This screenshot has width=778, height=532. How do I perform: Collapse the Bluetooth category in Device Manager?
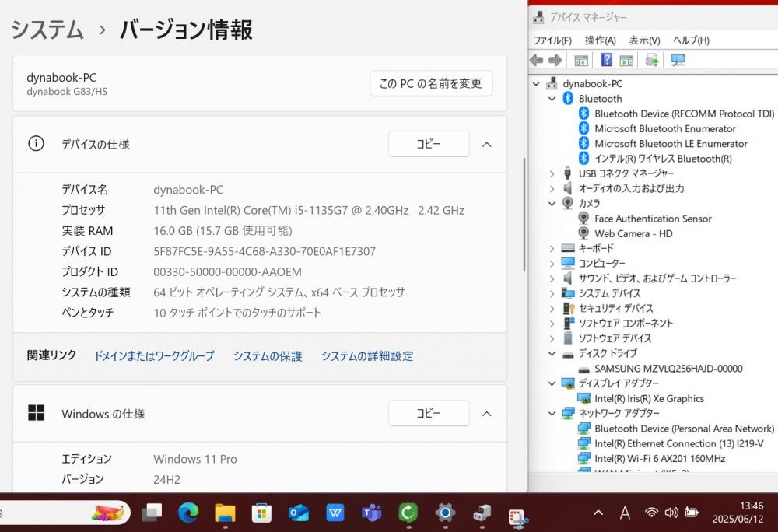point(552,99)
